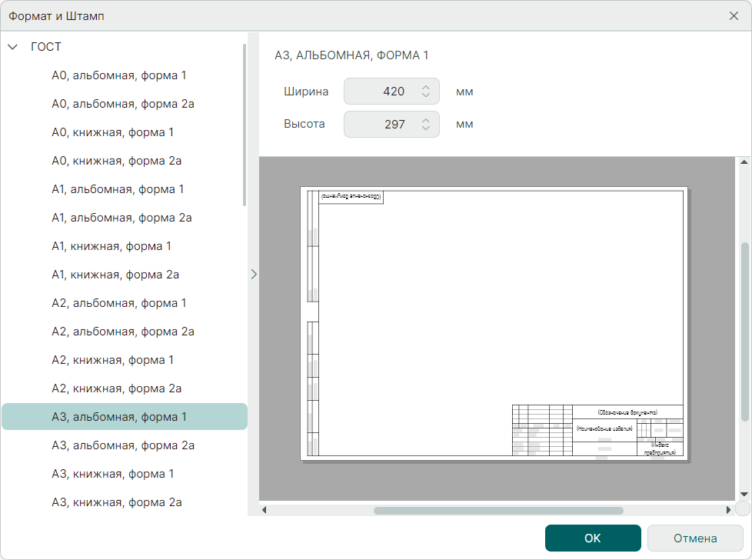Confirm with the OK button
Image resolution: width=752 pixels, height=560 pixels.
click(592, 538)
